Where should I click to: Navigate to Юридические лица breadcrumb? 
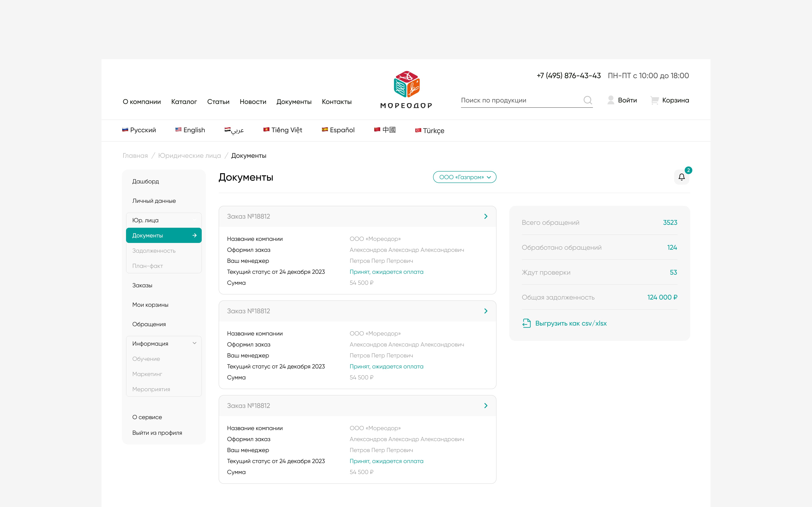[x=190, y=156]
